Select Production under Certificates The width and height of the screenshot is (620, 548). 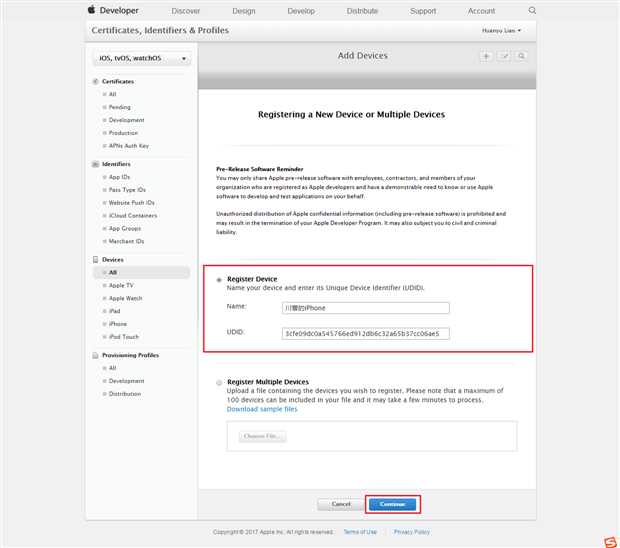tap(123, 133)
